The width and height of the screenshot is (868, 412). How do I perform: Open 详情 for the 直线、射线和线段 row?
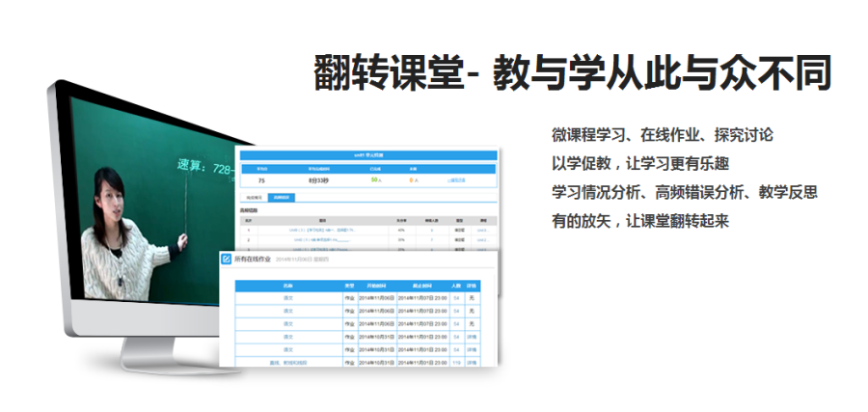coord(471,362)
